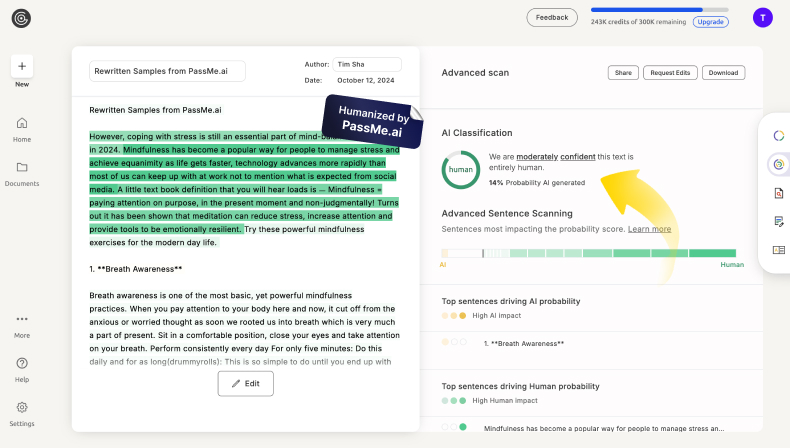Click the GPTZero logo icon
The image size is (790, 448).
22,17
